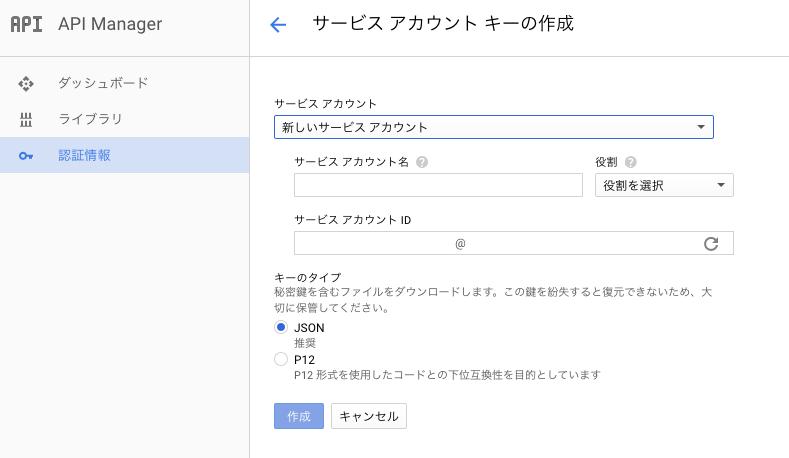Select the P12 key type

[281, 359]
